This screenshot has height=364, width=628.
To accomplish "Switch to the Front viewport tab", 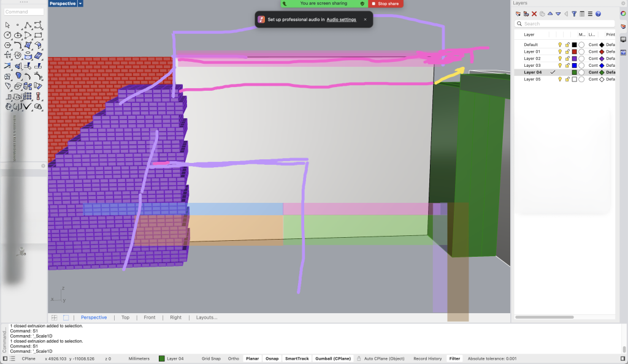I will (150, 317).
